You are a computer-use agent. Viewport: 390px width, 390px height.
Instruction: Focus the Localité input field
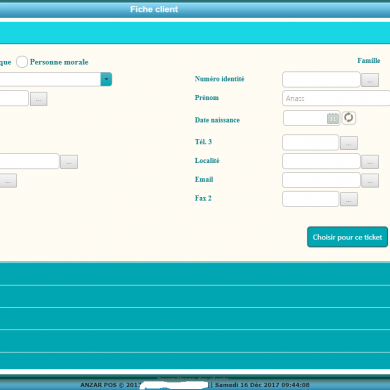point(321,161)
